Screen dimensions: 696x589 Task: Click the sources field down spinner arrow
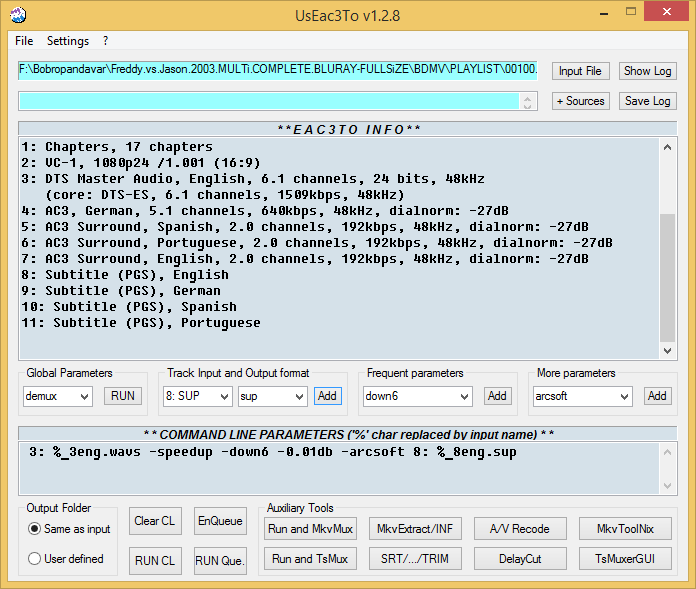(527, 106)
